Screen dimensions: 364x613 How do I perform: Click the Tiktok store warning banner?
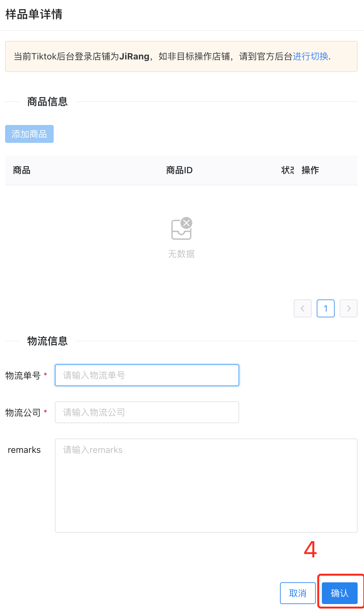point(181,57)
